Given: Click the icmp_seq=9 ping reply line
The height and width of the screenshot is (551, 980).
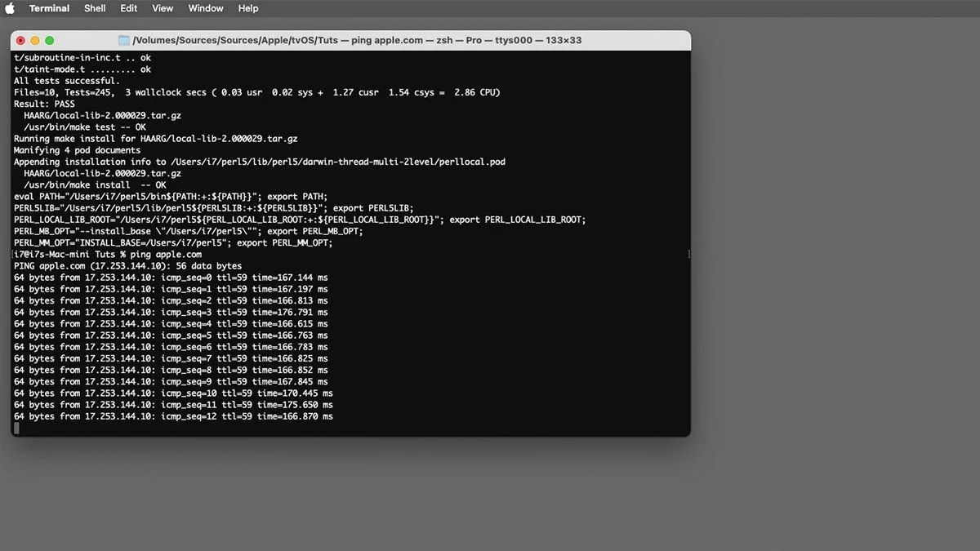Looking at the screenshot, I should [x=171, y=381].
